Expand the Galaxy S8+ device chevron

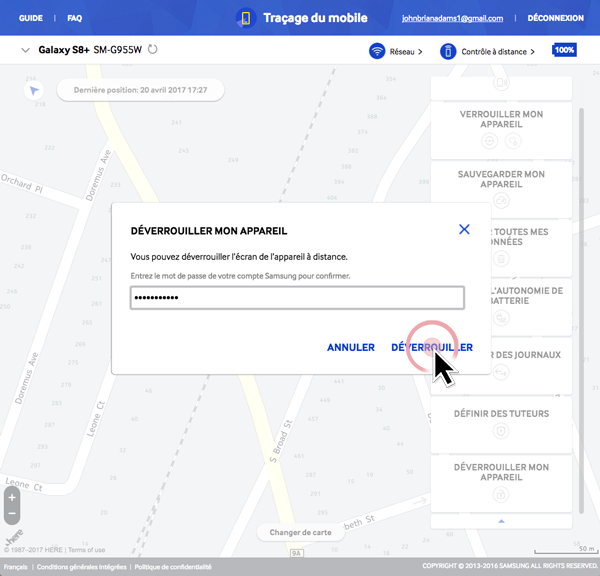click(x=25, y=50)
